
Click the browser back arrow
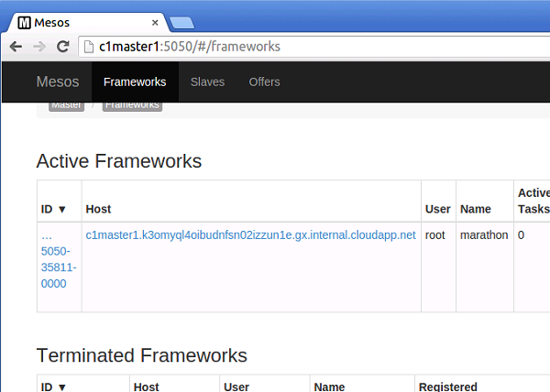(16, 46)
